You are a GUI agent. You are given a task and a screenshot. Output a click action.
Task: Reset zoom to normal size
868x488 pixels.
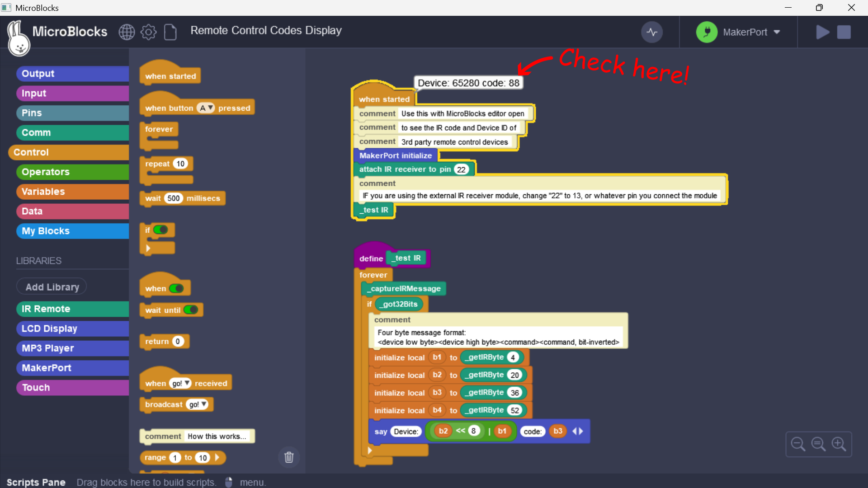818,444
